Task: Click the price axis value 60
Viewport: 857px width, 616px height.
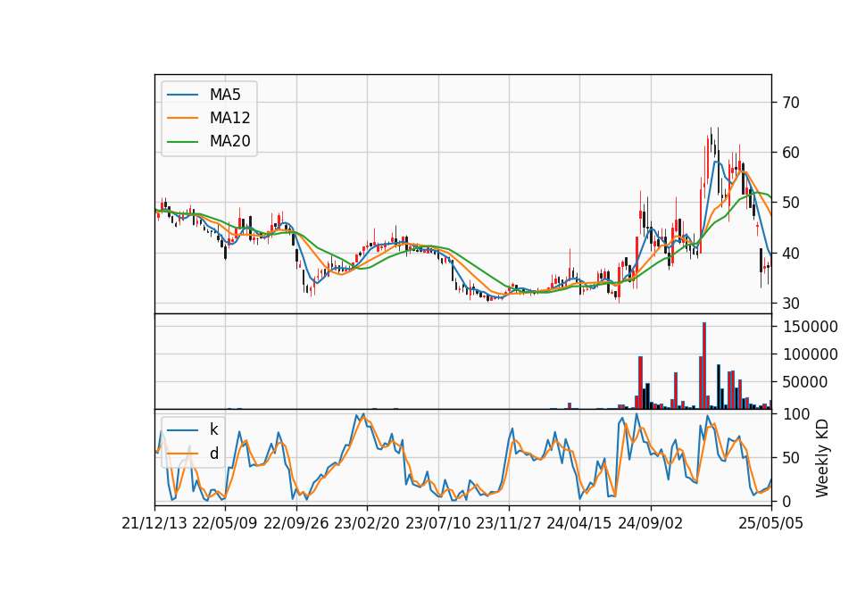Action: tap(791, 153)
